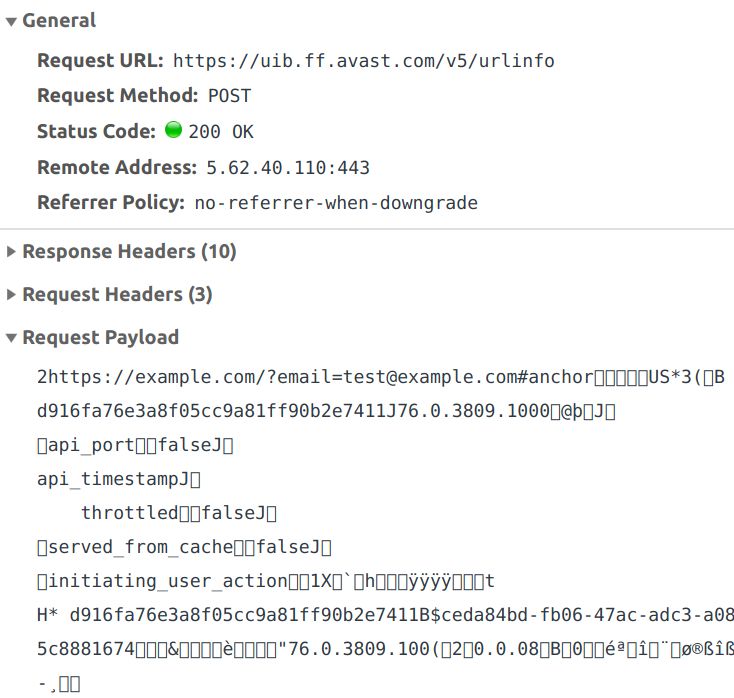Click the avast urlinfo request URL value
Image resolution: width=734 pixels, height=698 pixels.
coord(363,61)
